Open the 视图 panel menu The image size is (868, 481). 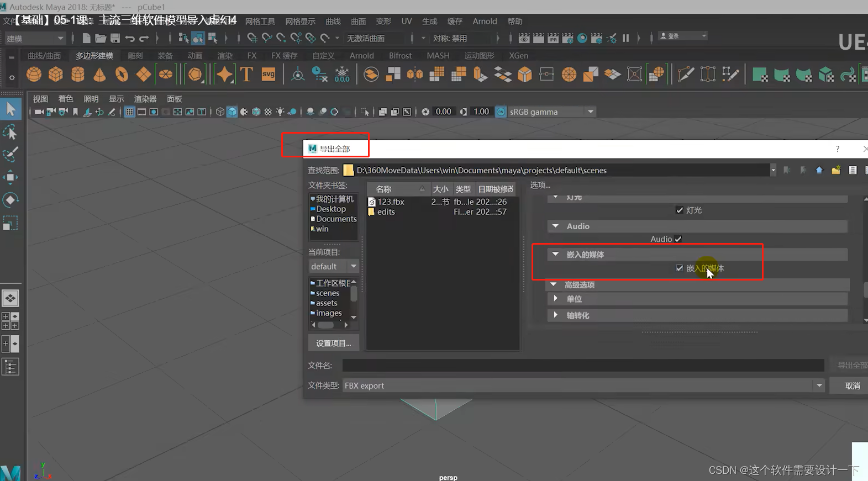tap(40, 99)
